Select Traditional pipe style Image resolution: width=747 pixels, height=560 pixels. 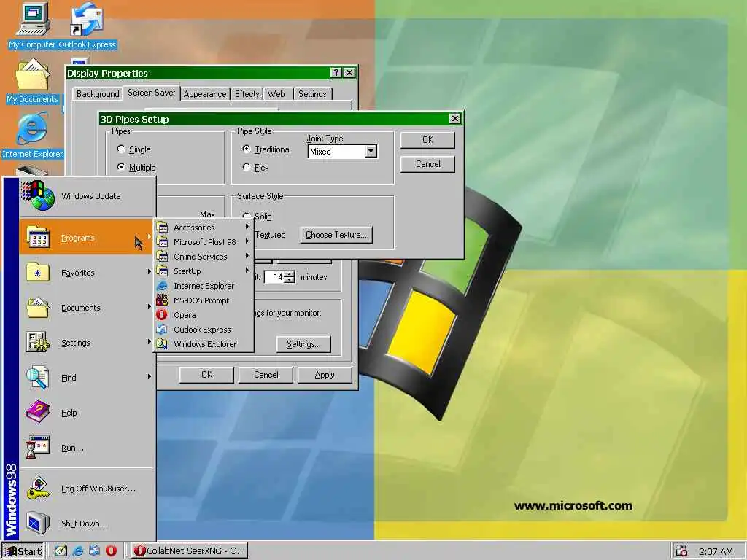tap(247, 149)
